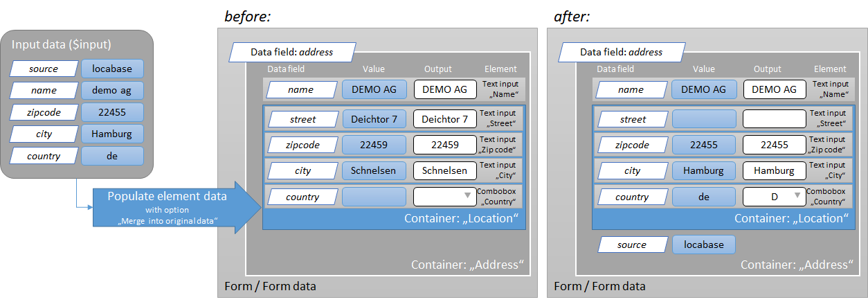This screenshot has width=868, height=302.
Task: Select 22459 value cell
Action: click(374, 145)
